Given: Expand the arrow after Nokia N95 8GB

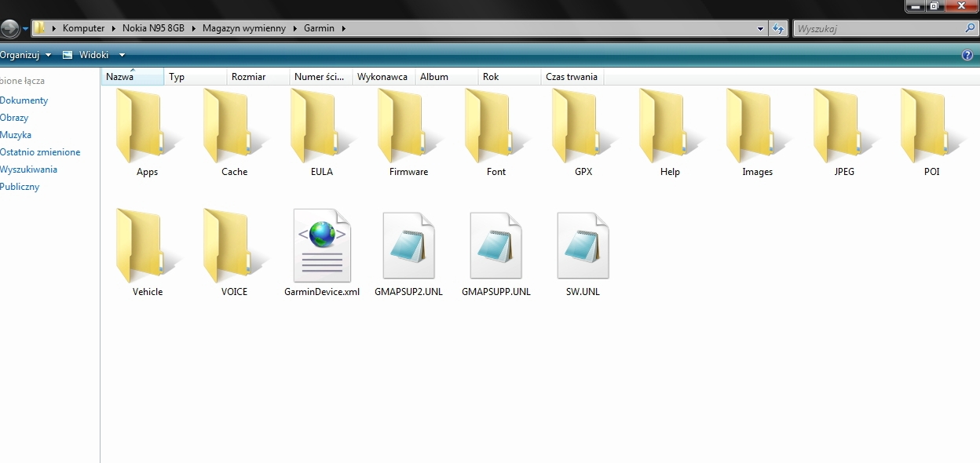Looking at the screenshot, I should (194, 28).
